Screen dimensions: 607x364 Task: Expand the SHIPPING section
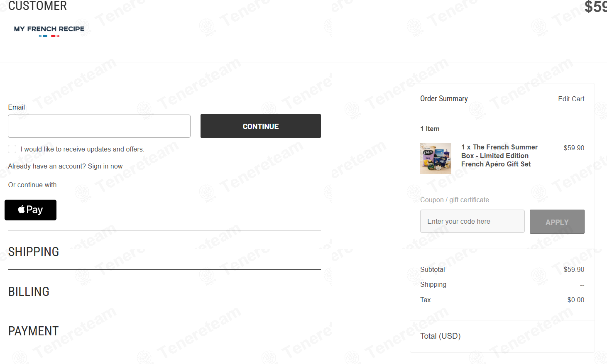coord(34,252)
